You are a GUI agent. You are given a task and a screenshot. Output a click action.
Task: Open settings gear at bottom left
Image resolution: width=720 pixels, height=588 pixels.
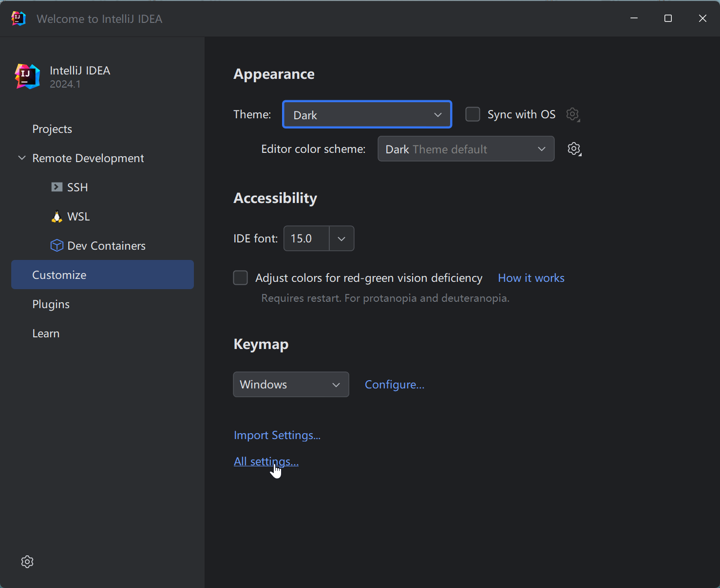[27, 562]
